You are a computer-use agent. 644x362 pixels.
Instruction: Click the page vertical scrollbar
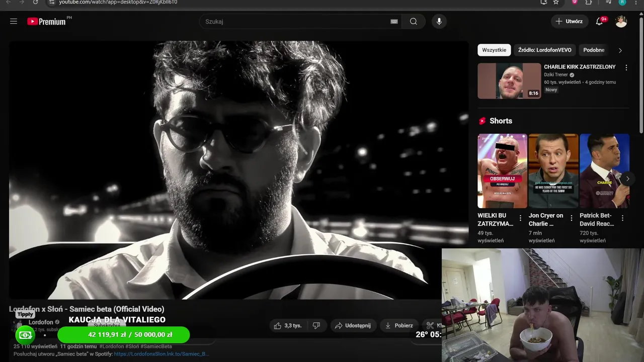click(x=641, y=75)
